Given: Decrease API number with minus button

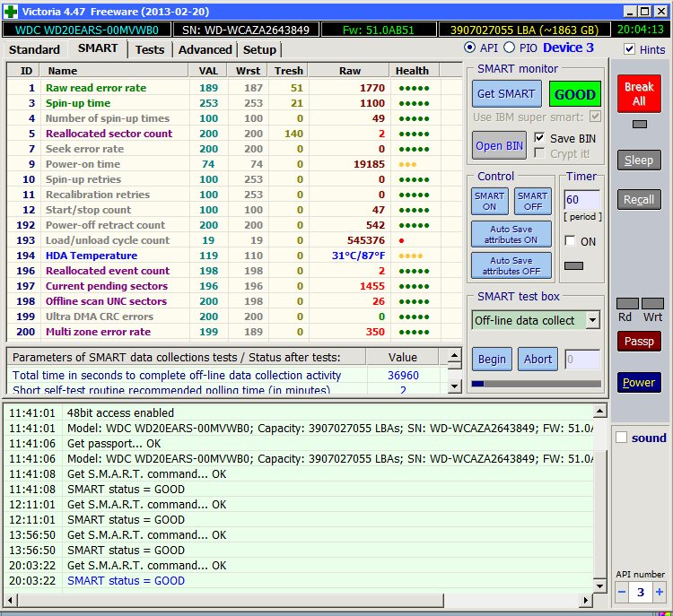Looking at the screenshot, I should tap(622, 593).
